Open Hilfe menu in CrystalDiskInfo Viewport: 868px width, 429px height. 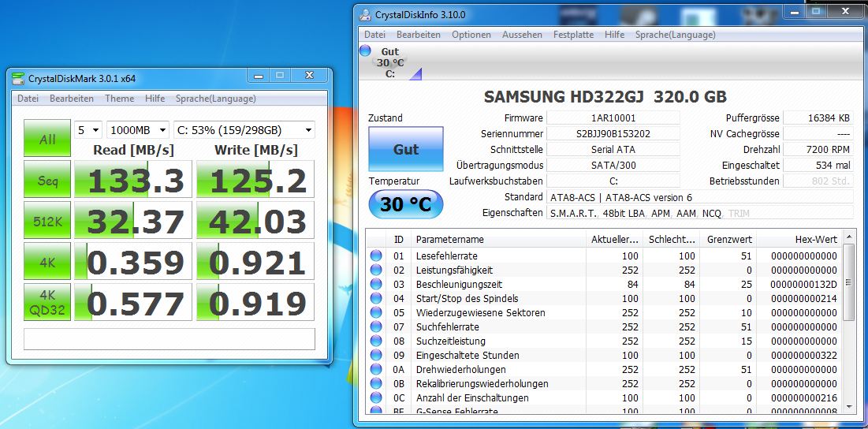[614, 35]
